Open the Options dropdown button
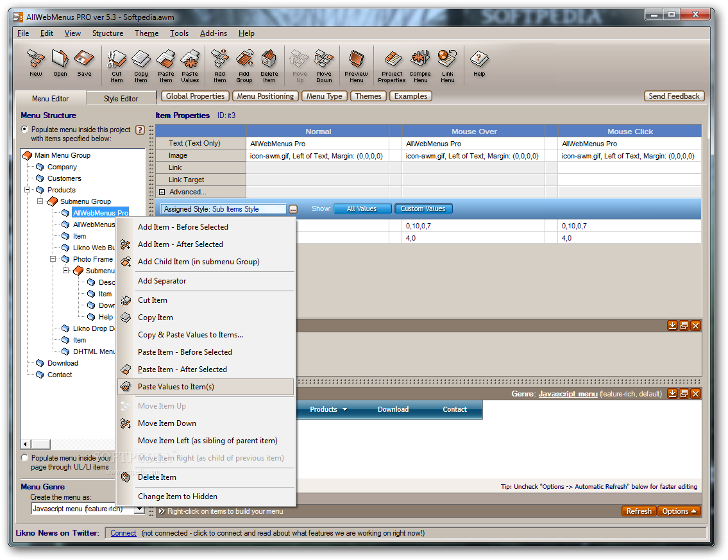This screenshot has height=560, width=728. [x=679, y=511]
